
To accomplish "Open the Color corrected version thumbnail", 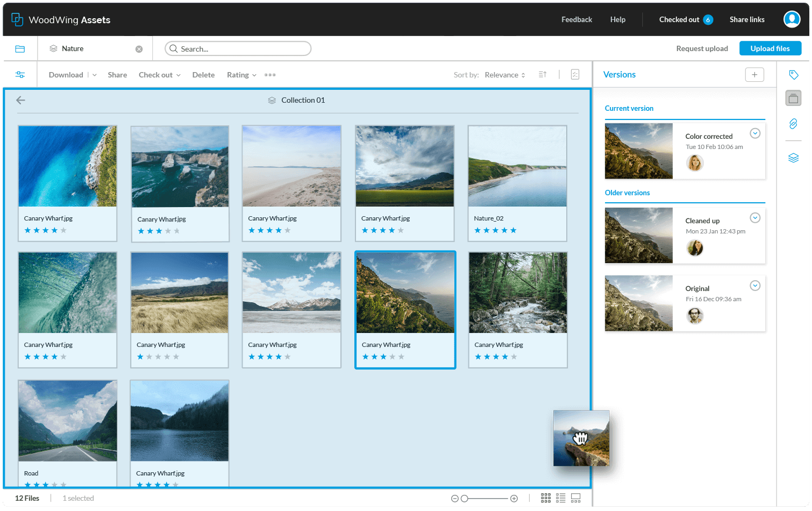I will coord(639,151).
